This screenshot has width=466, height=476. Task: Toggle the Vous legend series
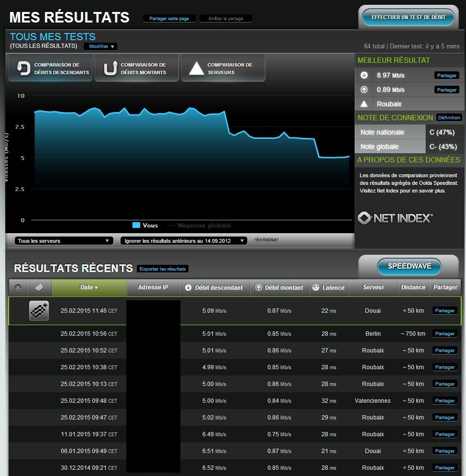coord(145,225)
